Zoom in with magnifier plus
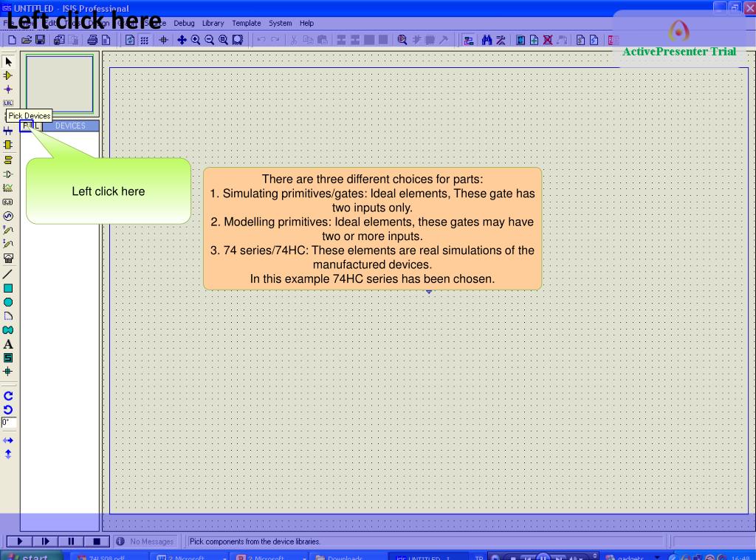The height and width of the screenshot is (560, 756). click(195, 40)
